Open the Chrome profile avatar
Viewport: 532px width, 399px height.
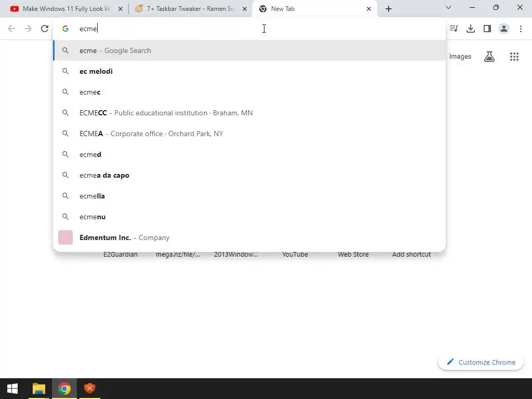pyautogui.click(x=504, y=29)
